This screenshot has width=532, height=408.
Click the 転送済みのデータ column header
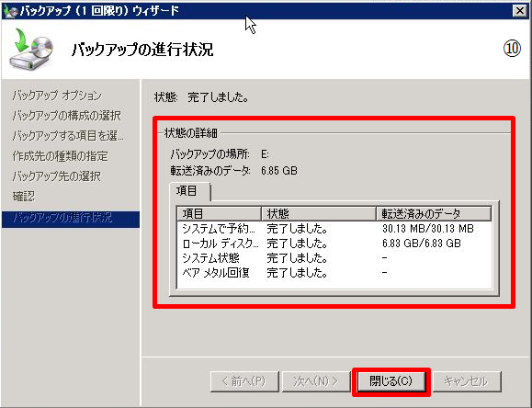pos(434,213)
